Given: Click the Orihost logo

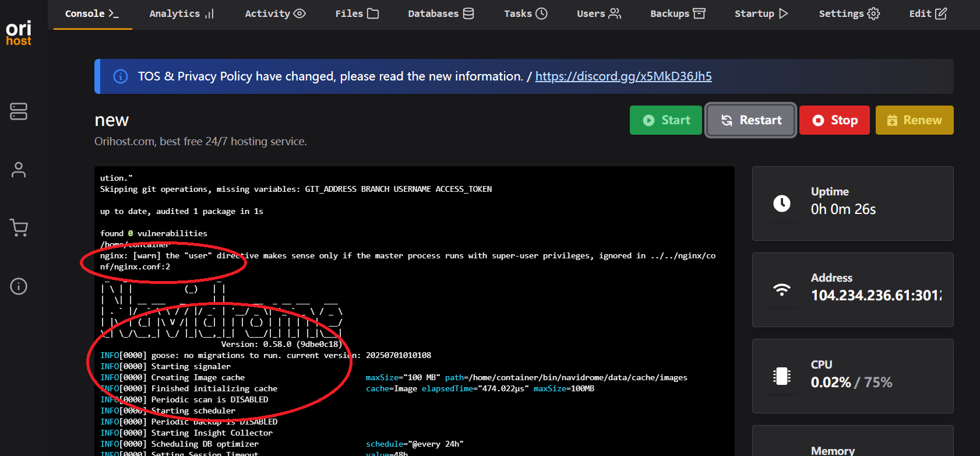Looking at the screenshot, I should [x=19, y=33].
